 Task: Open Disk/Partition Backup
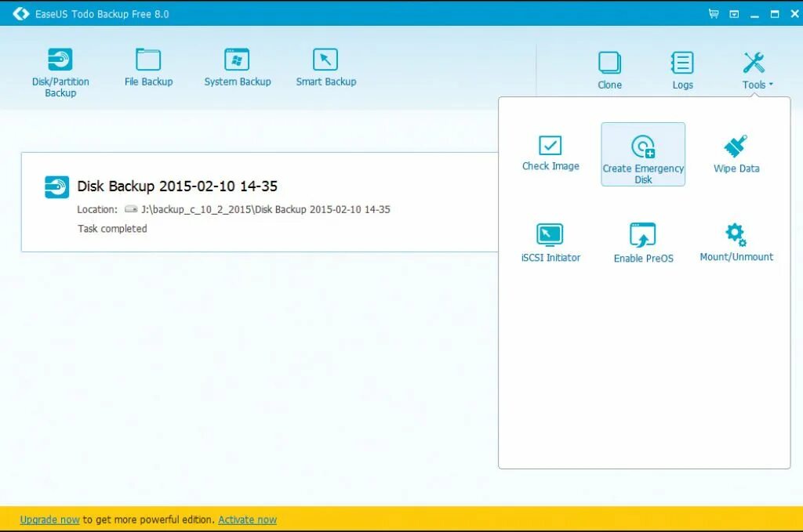point(60,72)
